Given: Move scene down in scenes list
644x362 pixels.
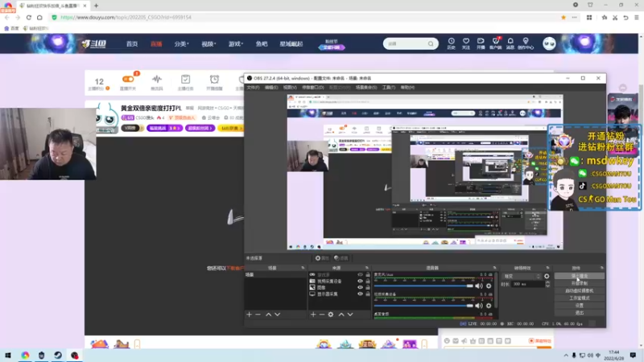Looking at the screenshot, I should coord(278,315).
